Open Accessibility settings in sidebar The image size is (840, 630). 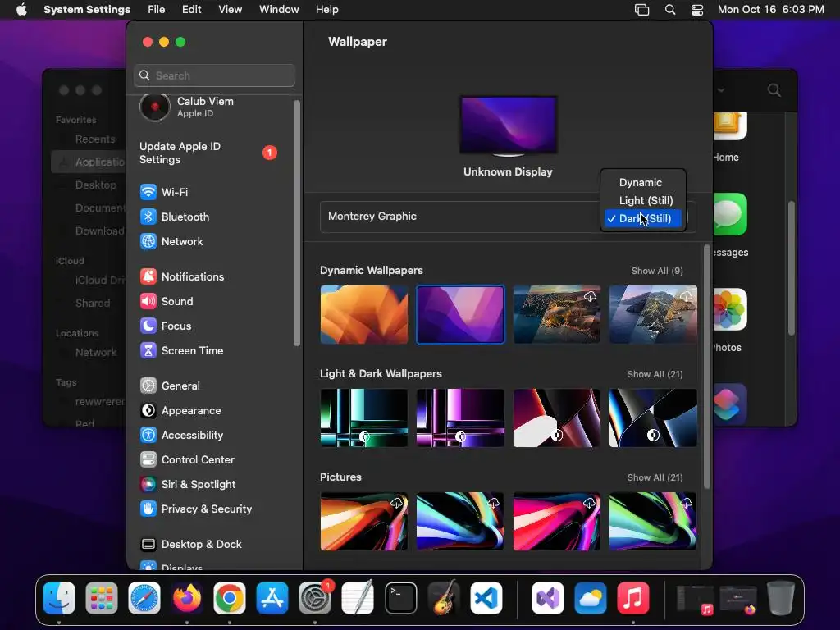pos(181,435)
